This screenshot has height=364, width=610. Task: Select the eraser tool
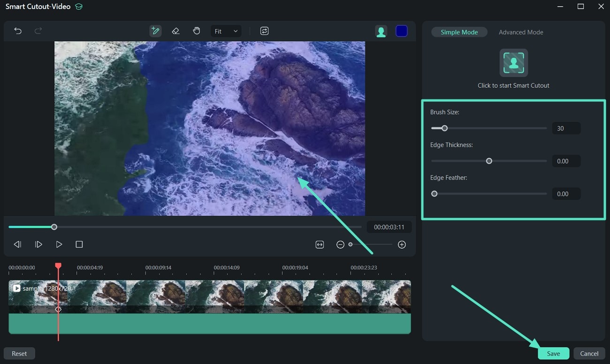tap(175, 31)
